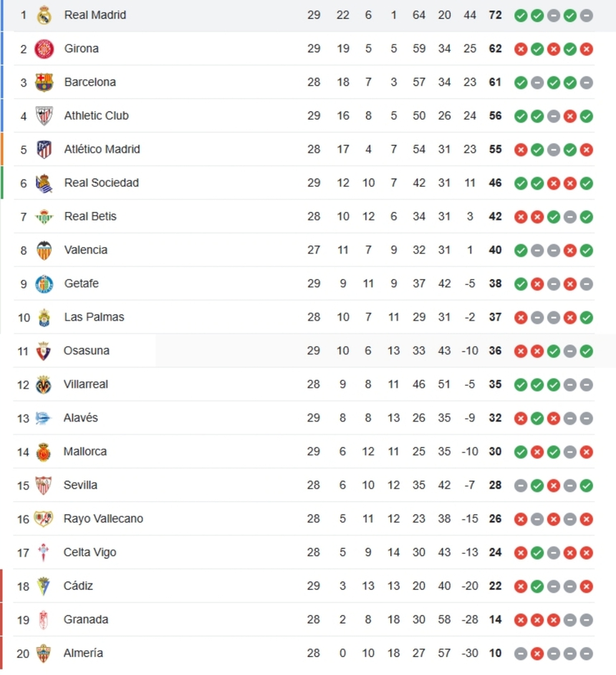Click the Sevilla club crest
This screenshot has height=675, width=616.
click(44, 485)
